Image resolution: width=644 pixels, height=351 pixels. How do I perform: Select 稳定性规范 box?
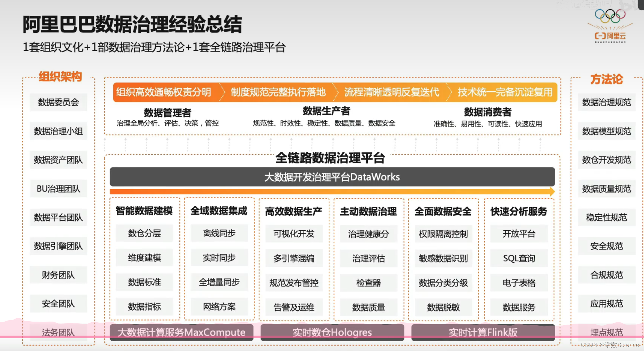[607, 218]
